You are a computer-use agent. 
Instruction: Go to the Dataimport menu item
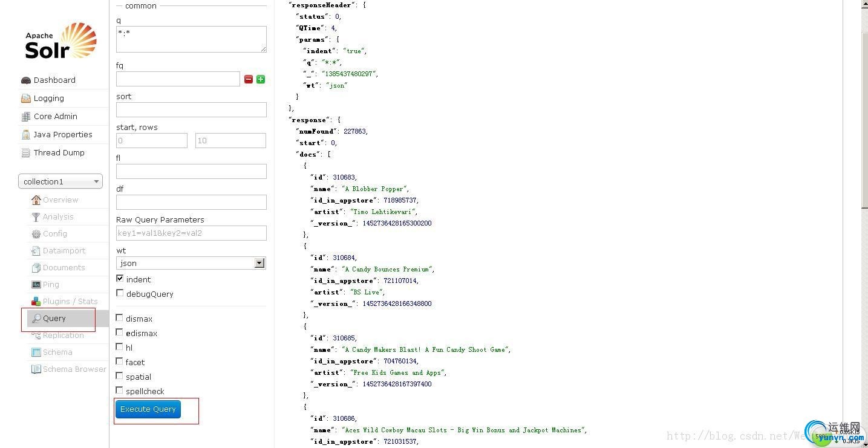64,251
